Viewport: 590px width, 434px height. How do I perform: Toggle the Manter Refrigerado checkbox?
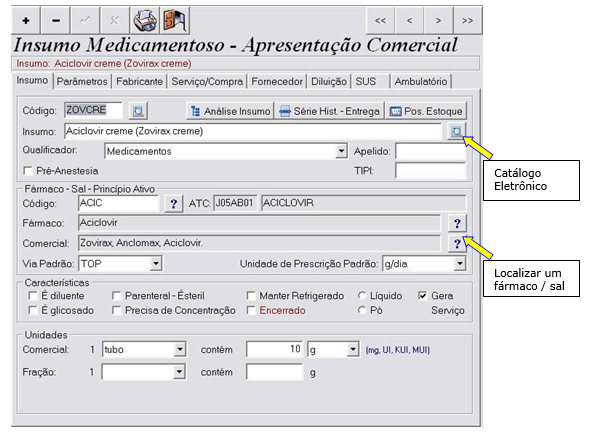251,296
